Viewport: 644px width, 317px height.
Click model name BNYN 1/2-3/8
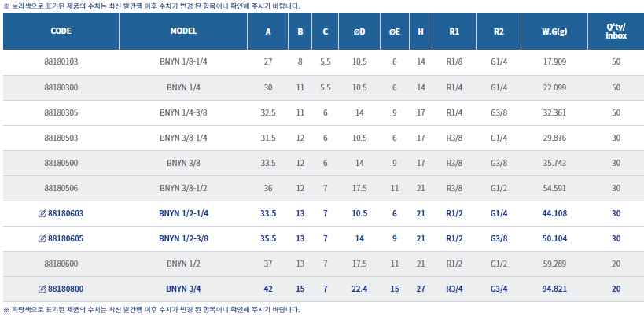183,238
